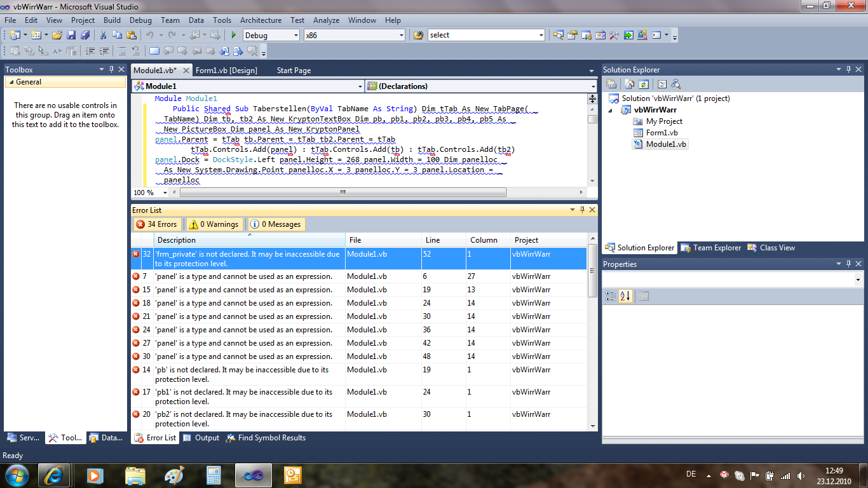Switch to the Form1.vb [Design] tab
Viewport: 868px width, 488px height.
click(226, 71)
